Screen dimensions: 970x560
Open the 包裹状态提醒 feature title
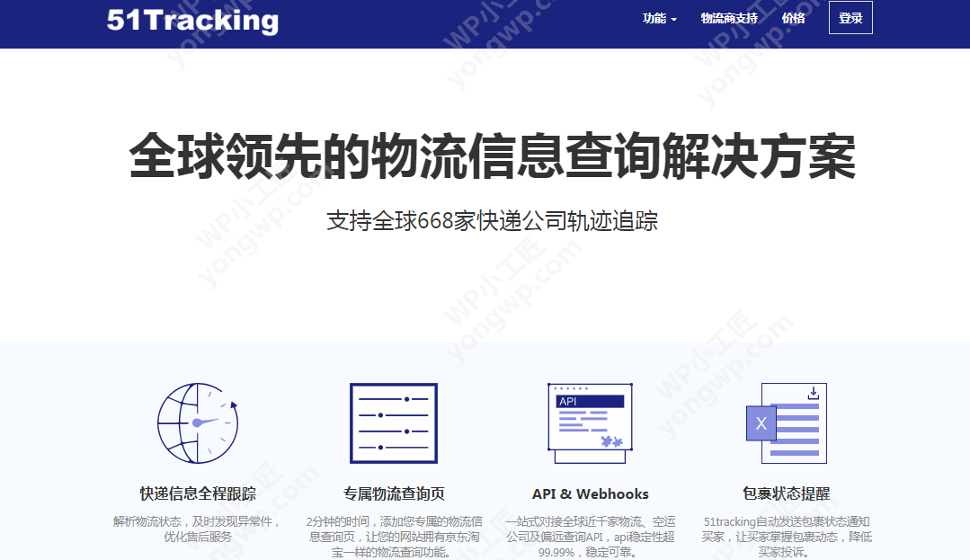pyautogui.click(x=786, y=493)
